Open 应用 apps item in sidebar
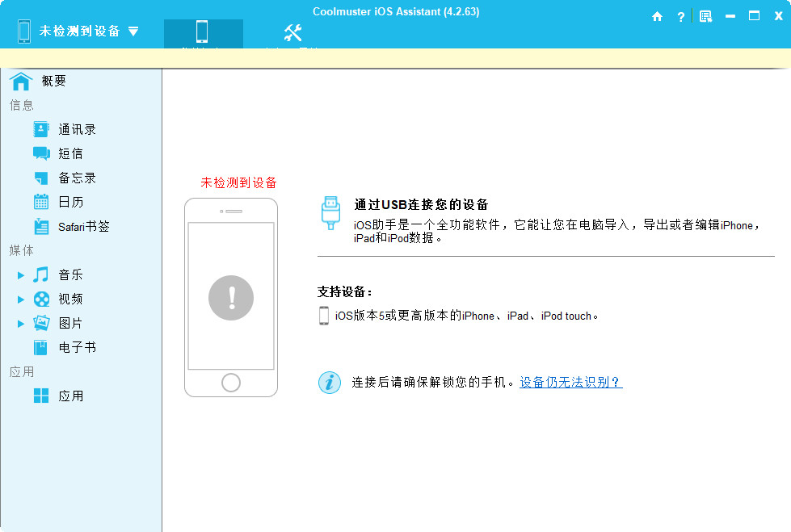 click(70, 396)
